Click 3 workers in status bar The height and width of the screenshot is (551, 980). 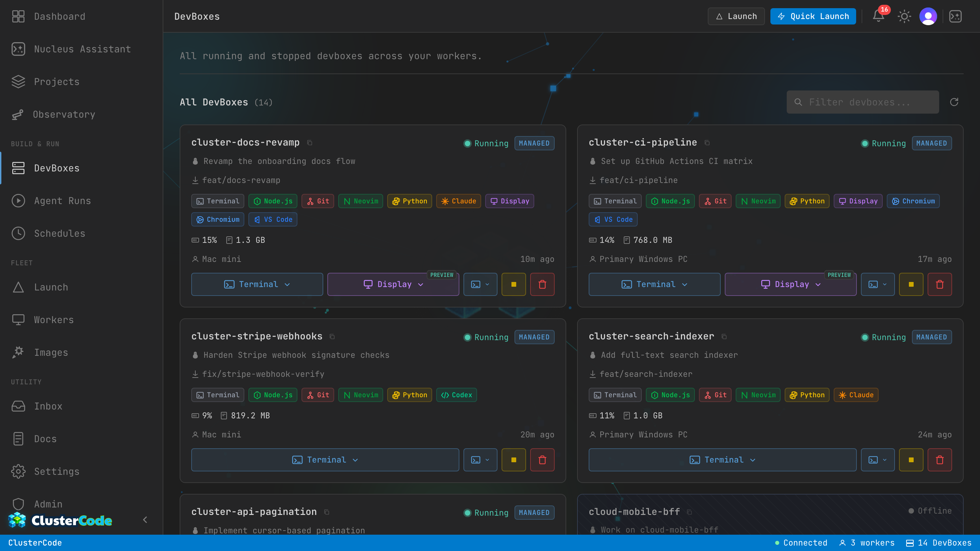(867, 542)
